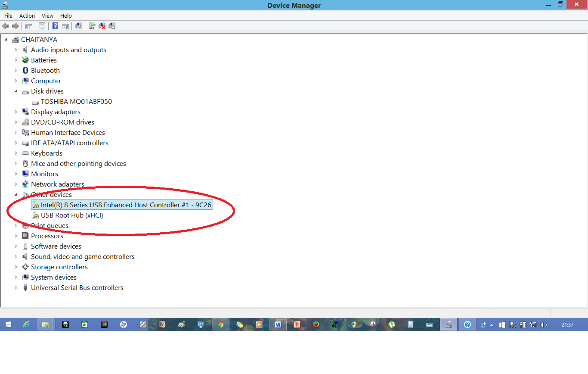Click the Mice and other pointing devices icon
The image size is (588, 374).
tap(25, 164)
